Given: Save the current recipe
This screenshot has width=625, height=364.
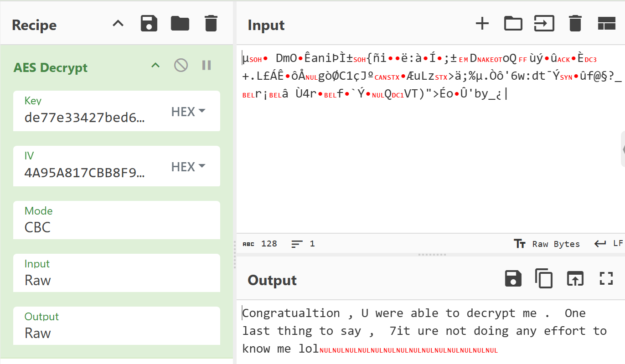Looking at the screenshot, I should [x=149, y=24].
